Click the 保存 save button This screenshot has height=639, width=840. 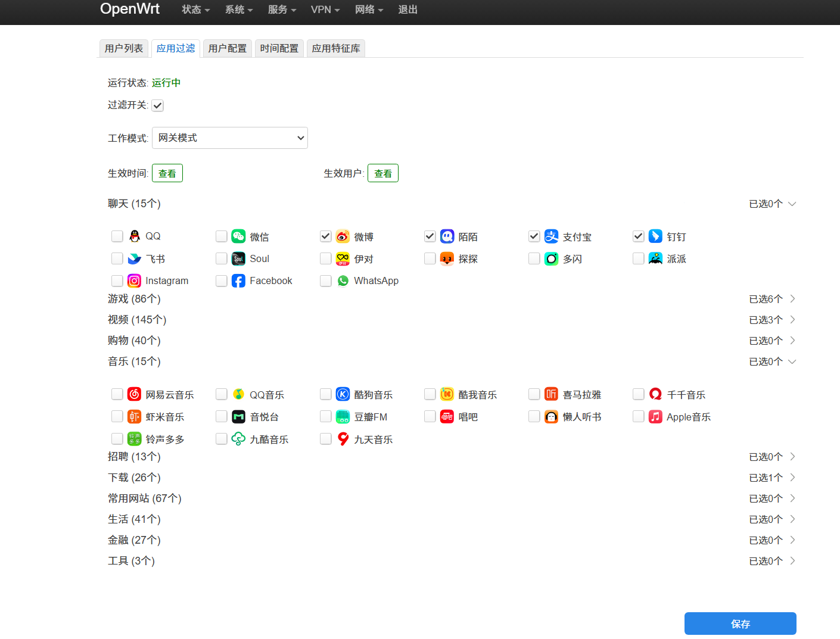coord(740,624)
